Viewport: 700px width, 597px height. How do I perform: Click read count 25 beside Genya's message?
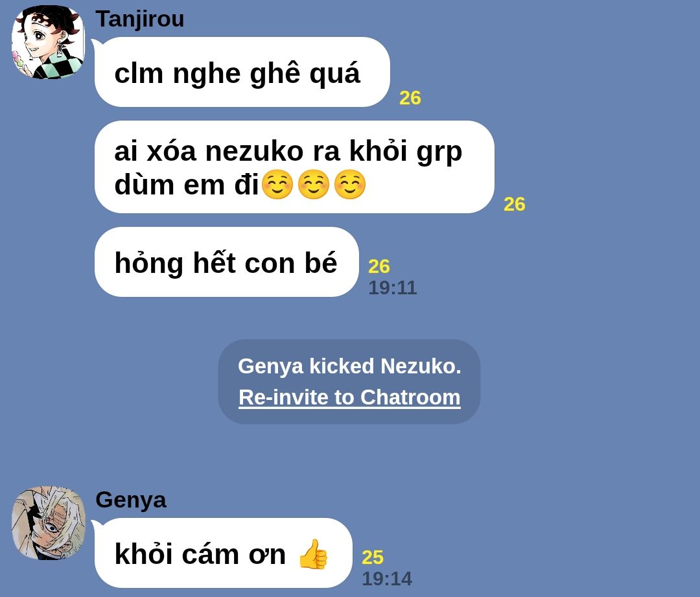[x=373, y=557]
